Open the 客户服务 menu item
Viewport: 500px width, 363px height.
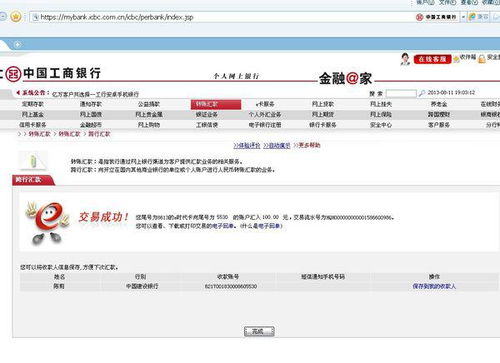click(439, 125)
